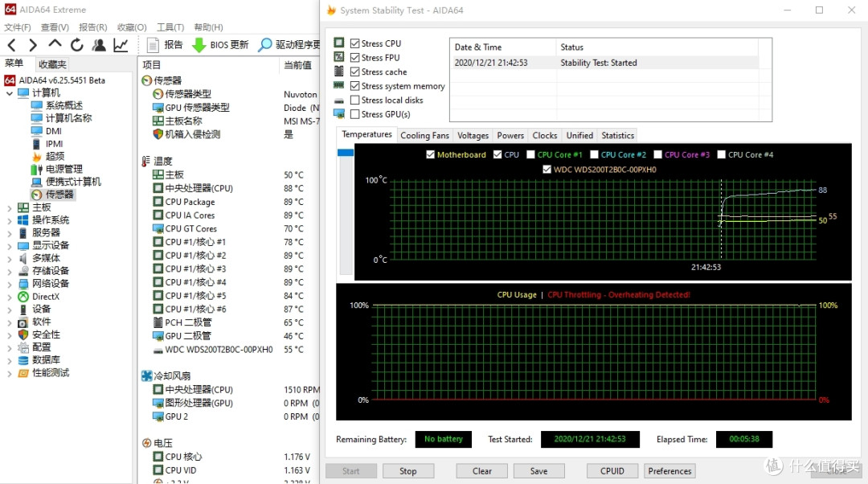The image size is (868, 484).
Task: Toggle Stress cache checkbox
Action: tap(355, 72)
